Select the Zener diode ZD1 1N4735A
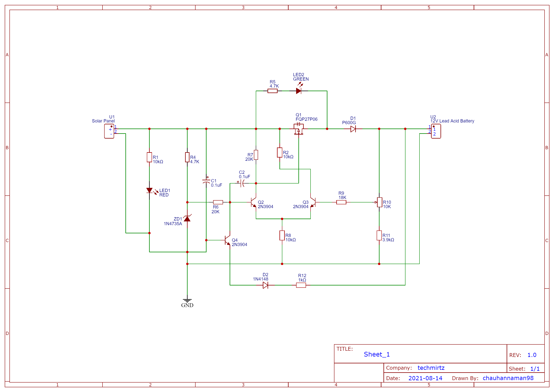Screen dimensions: 554x392 coord(187,219)
